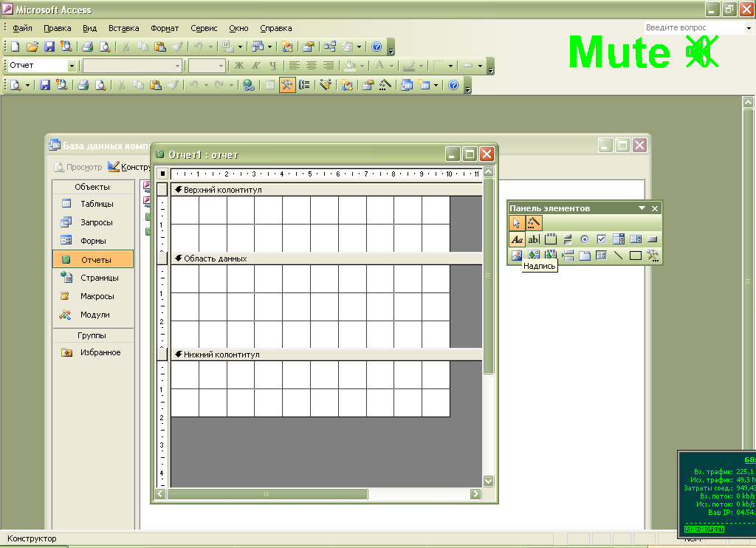Open Избранное group

click(93, 352)
